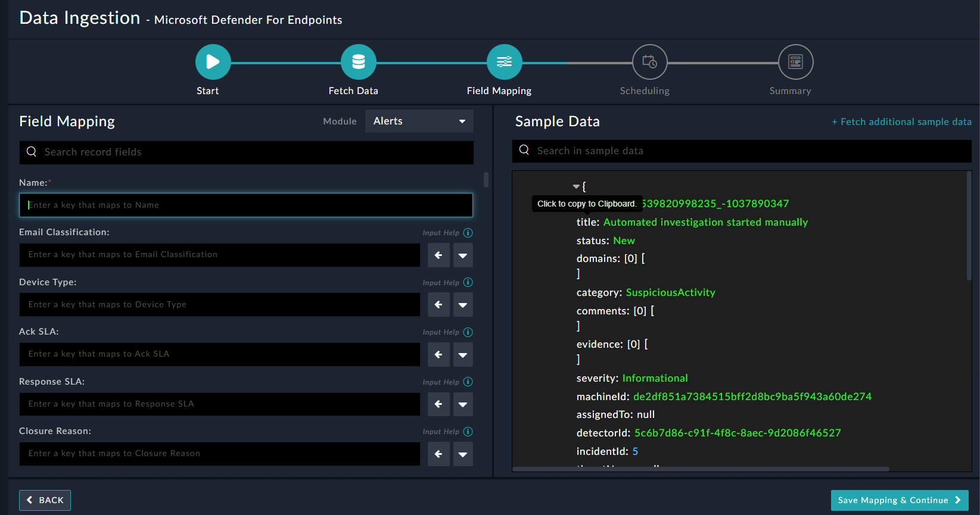Viewport: 980px width, 515px height.
Task: Collapse the root JSON object in sample data
Action: pos(576,187)
